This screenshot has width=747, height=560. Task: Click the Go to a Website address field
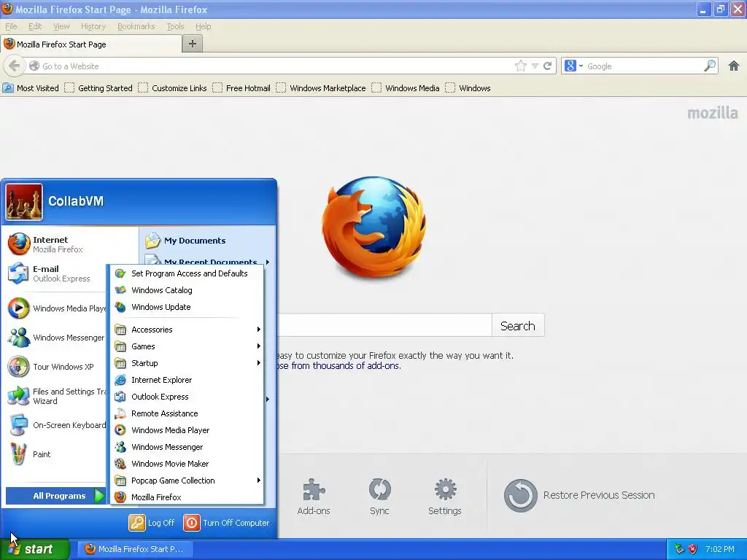[271, 66]
